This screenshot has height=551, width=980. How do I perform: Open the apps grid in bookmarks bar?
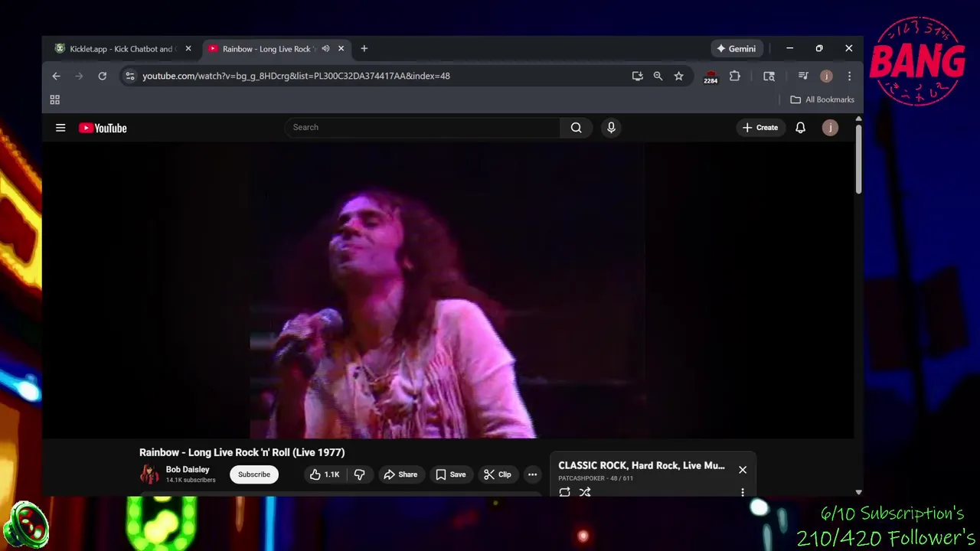tap(54, 99)
